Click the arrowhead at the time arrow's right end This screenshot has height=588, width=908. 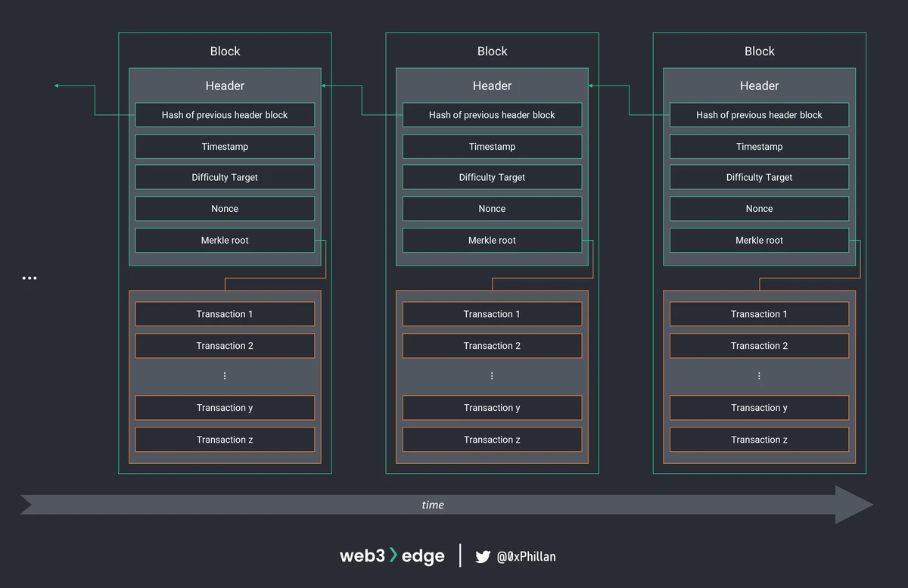(x=855, y=505)
